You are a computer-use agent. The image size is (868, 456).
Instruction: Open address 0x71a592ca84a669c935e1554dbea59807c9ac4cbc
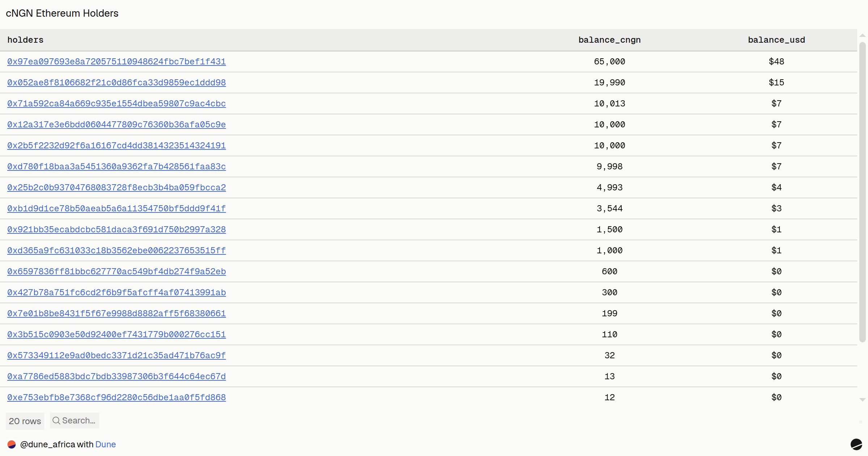(x=116, y=104)
